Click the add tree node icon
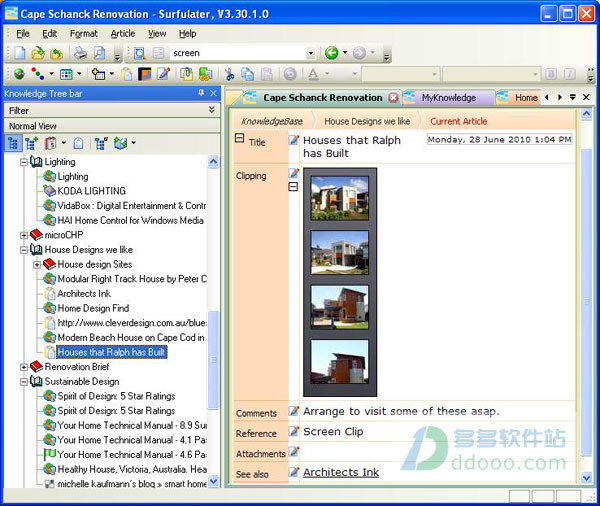The width and height of the screenshot is (600, 506). tap(31, 144)
